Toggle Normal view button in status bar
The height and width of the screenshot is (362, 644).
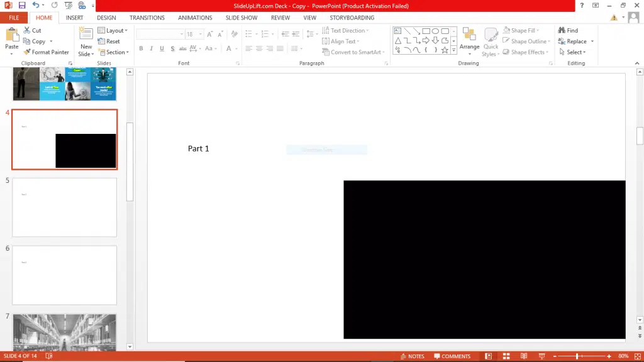[x=489, y=356]
